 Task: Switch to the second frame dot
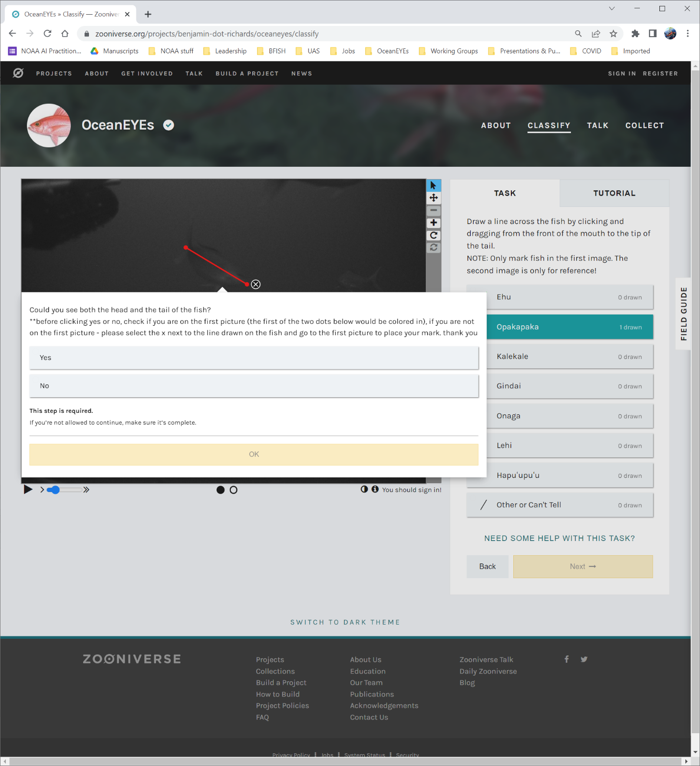click(x=234, y=490)
